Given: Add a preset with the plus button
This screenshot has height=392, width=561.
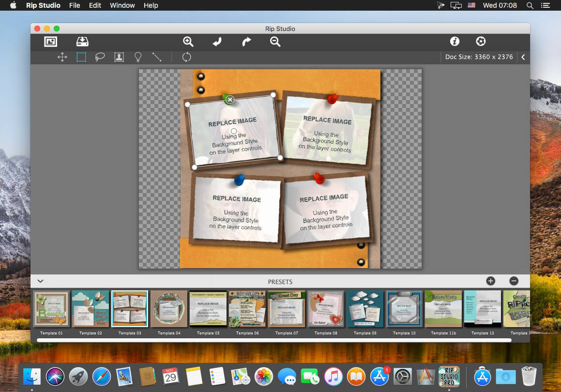Looking at the screenshot, I should (x=490, y=281).
